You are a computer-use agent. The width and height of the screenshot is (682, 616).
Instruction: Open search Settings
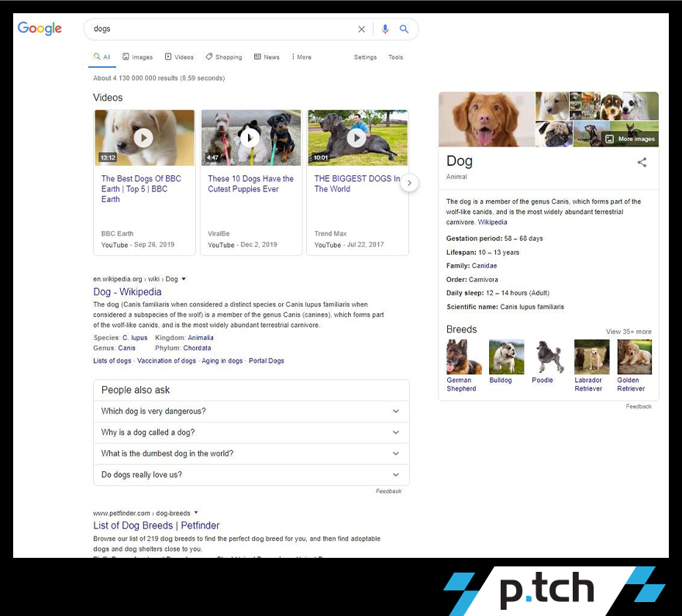pos(365,57)
